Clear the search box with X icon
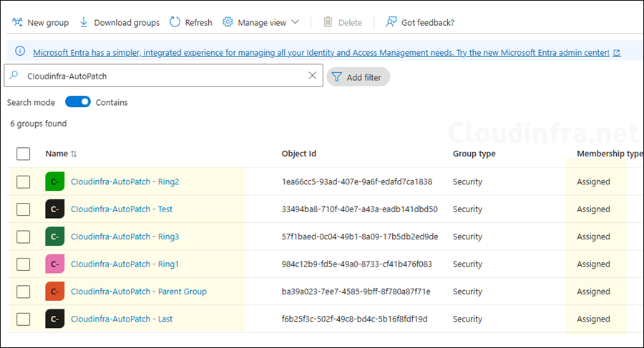Screen dimensions: 644x348 click(x=312, y=76)
